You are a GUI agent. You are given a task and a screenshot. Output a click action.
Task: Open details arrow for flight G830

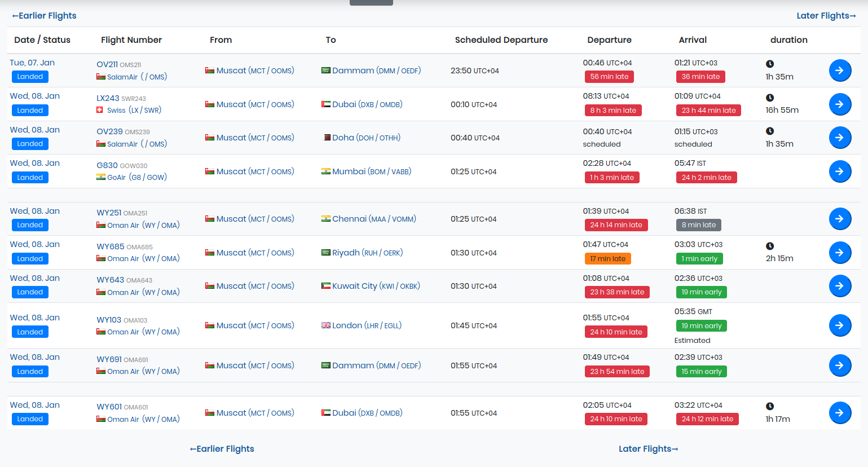pyautogui.click(x=840, y=171)
